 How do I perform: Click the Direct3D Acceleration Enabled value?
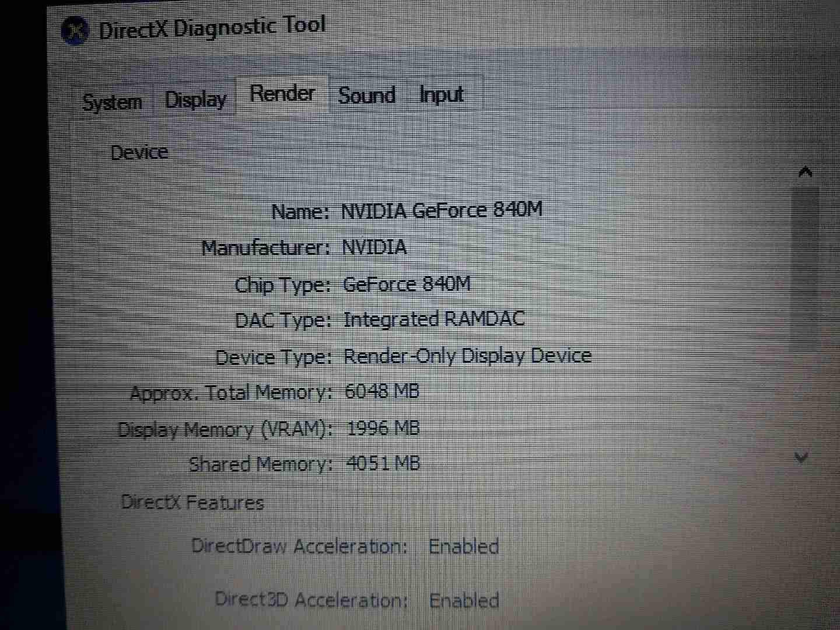tap(464, 600)
